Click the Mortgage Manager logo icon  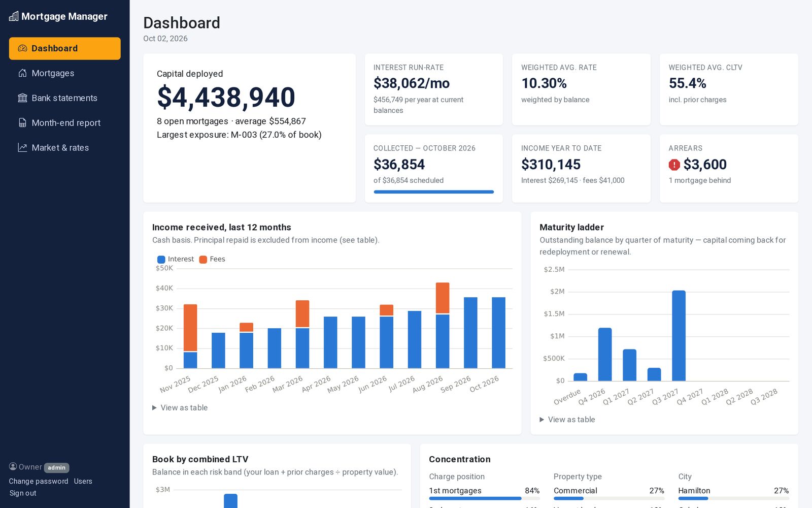[14, 16]
